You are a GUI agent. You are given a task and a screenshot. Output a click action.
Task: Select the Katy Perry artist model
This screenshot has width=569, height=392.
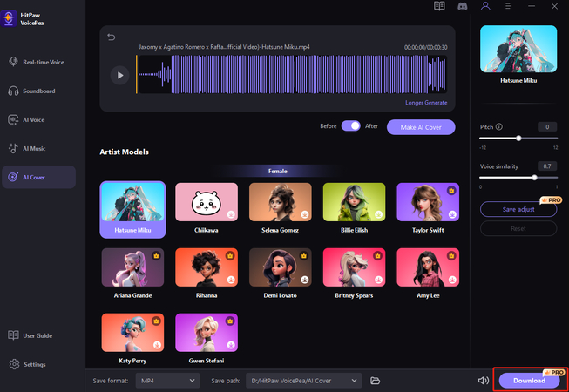[x=132, y=340]
